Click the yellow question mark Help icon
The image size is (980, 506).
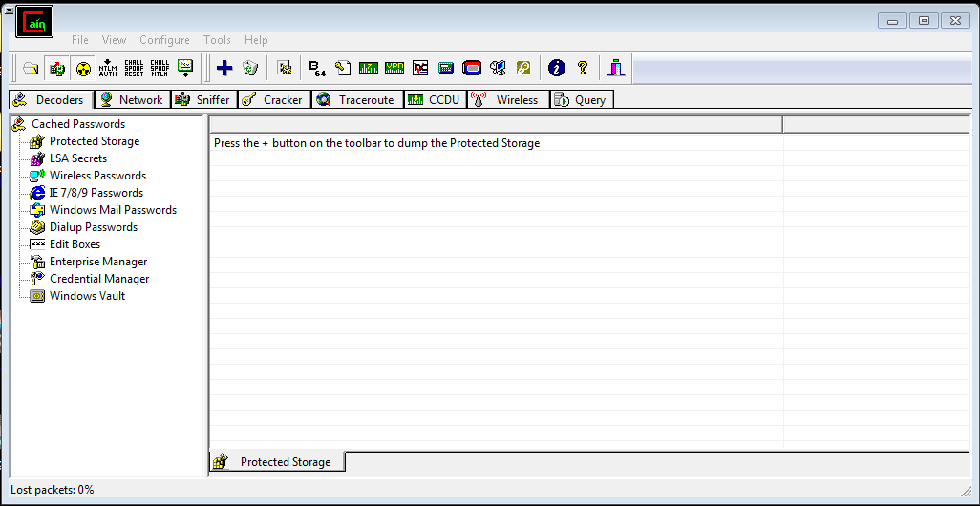pos(583,68)
